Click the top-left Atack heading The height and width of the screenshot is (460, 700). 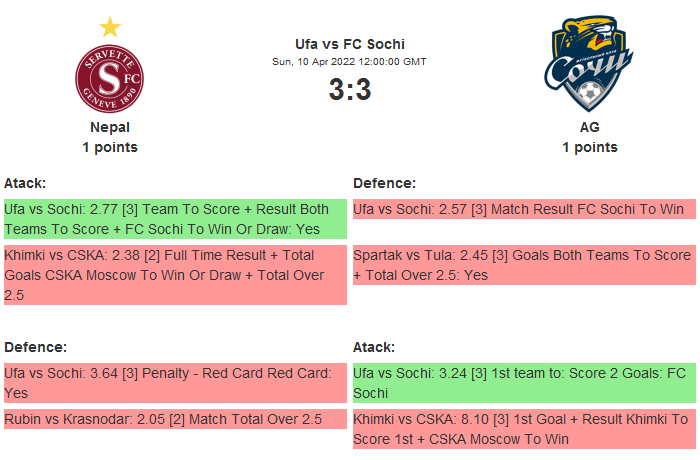tap(25, 183)
